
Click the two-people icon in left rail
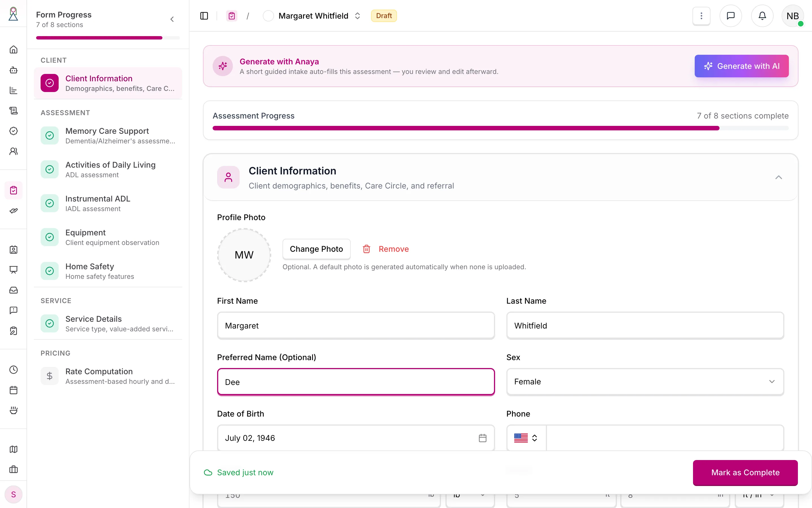click(14, 151)
